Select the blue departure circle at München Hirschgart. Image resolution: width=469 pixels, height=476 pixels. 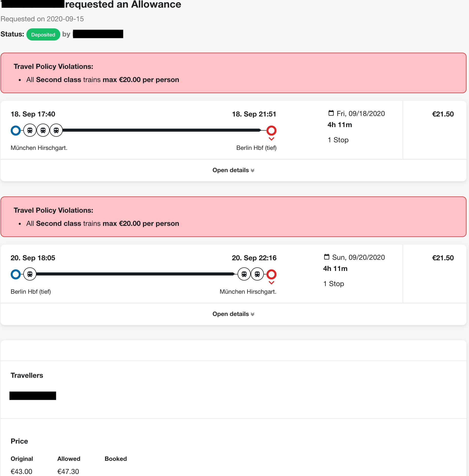[x=16, y=130]
